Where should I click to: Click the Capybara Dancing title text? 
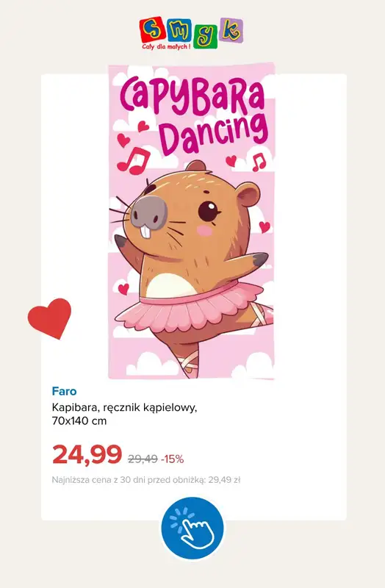click(193, 116)
